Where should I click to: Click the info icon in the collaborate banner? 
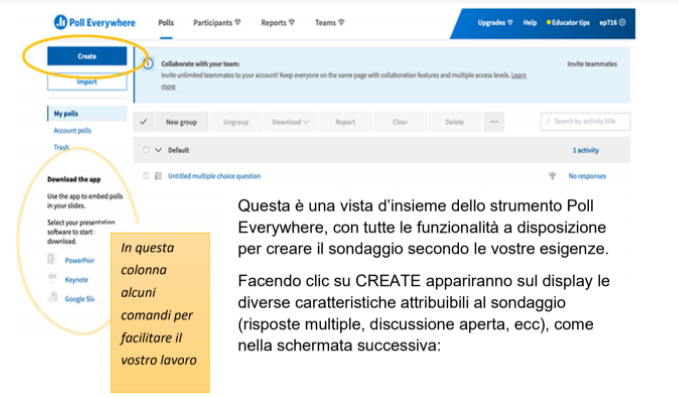148,64
